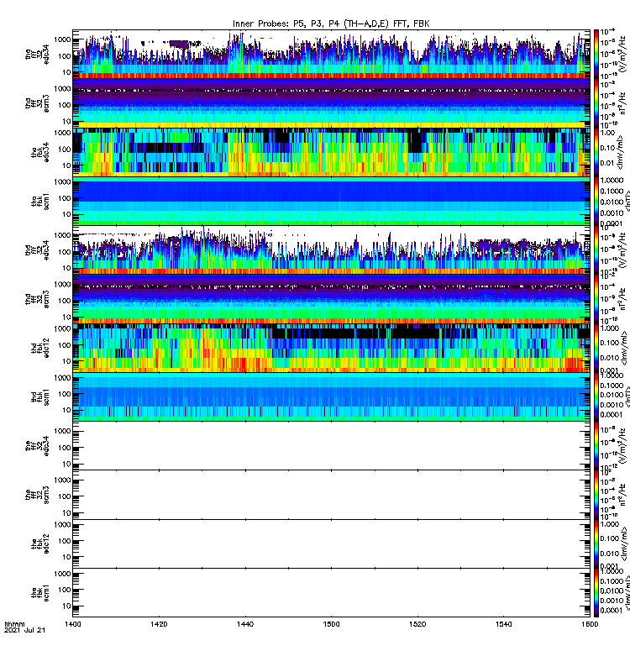Viewport: 630px width, 672px height.
Task: Click the 1440 time axis label
Action: pos(244,624)
